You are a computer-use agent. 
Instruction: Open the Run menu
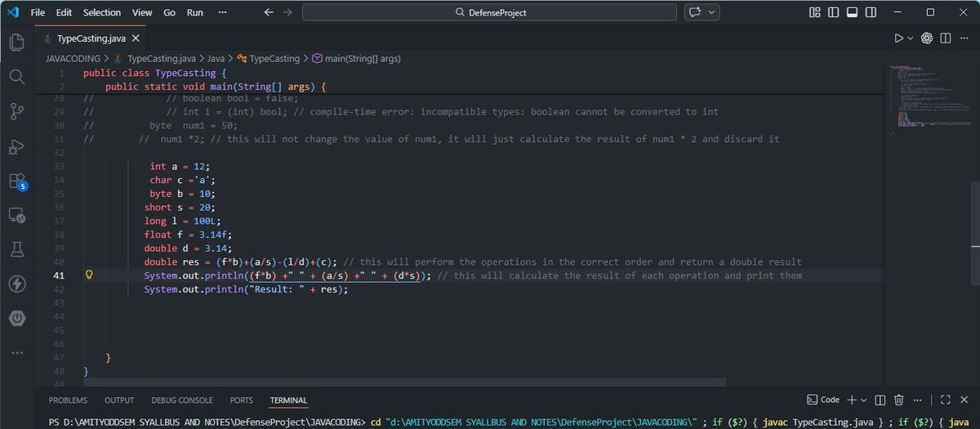(195, 12)
